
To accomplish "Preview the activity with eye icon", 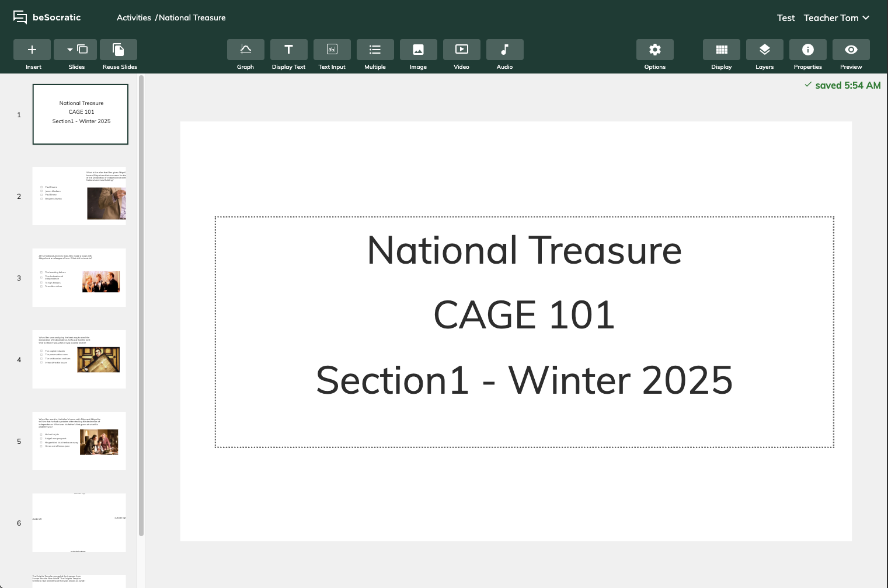I will [x=851, y=50].
